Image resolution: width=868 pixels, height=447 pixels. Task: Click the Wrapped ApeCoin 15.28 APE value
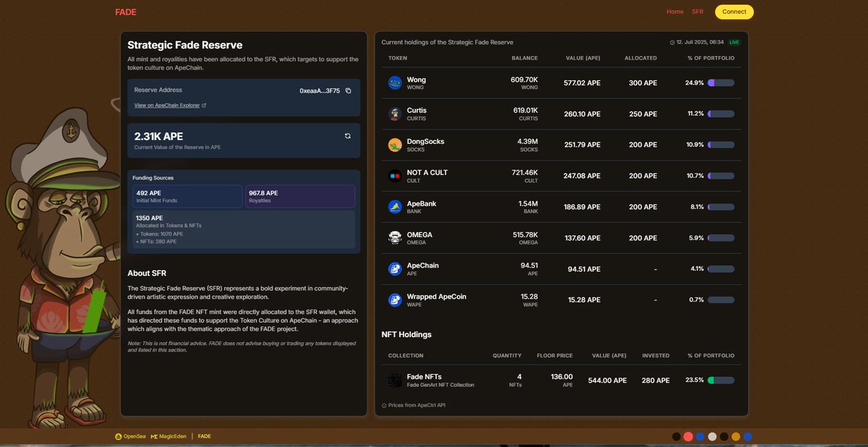[584, 300]
